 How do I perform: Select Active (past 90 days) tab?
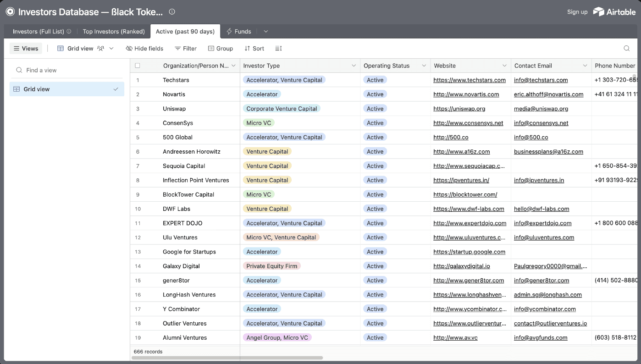pos(185,32)
